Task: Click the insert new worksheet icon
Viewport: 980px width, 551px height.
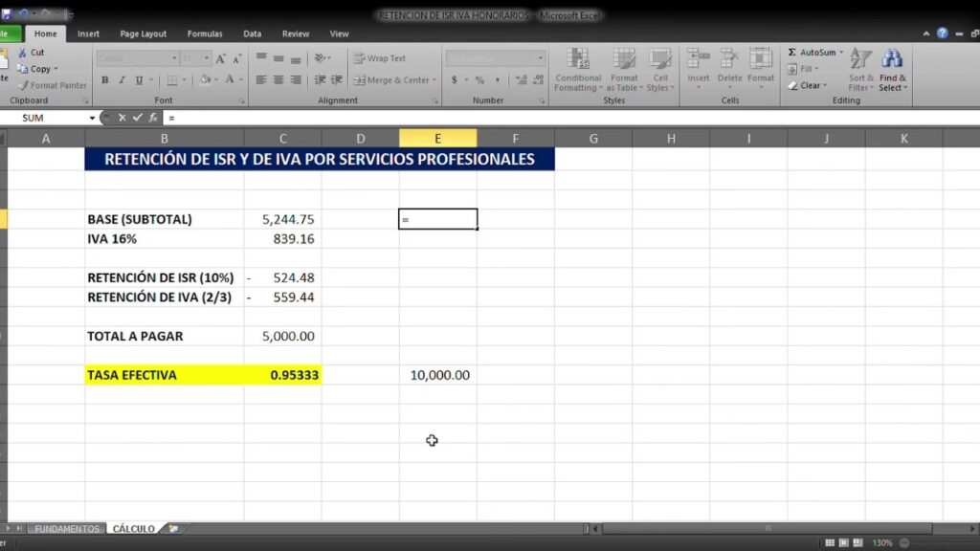Action: [173, 528]
